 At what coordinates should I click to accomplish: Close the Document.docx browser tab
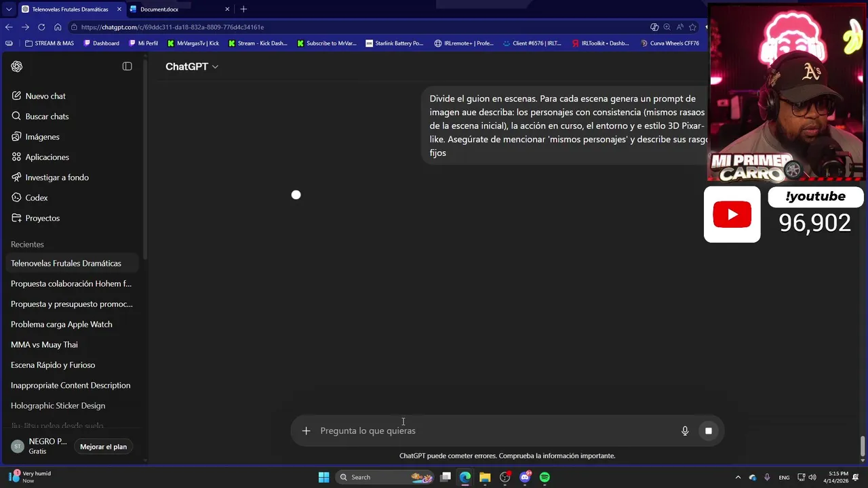point(227,9)
